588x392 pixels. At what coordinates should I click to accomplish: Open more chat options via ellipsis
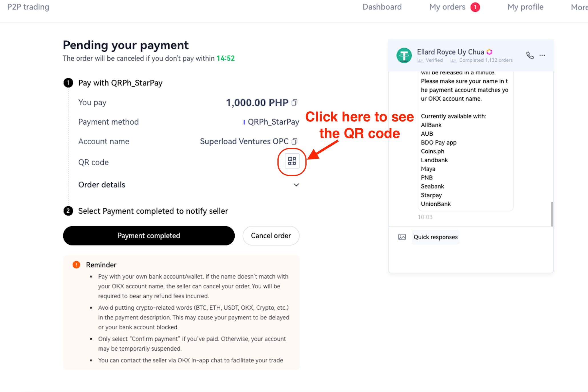(x=542, y=55)
